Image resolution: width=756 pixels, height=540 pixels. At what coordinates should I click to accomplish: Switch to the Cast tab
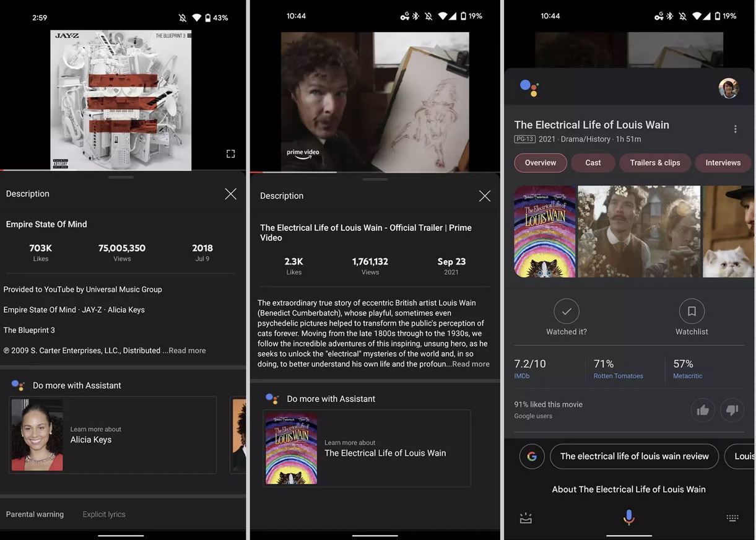coord(593,163)
